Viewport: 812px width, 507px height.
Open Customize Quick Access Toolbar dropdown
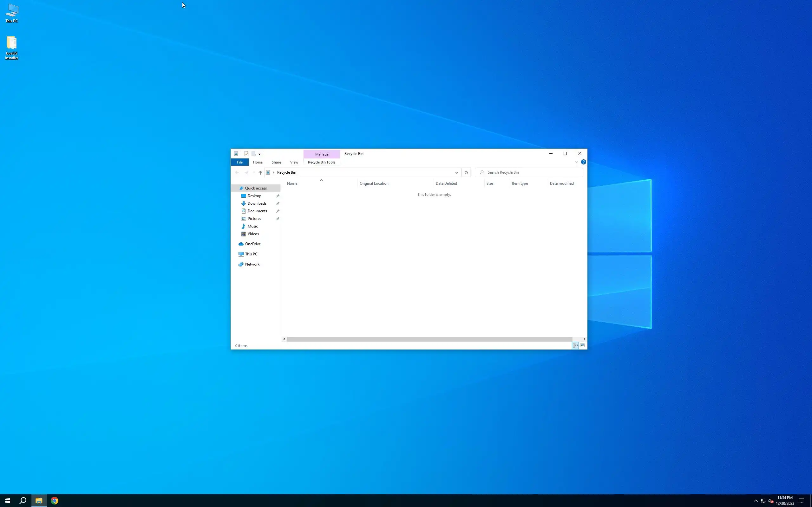pyautogui.click(x=259, y=154)
